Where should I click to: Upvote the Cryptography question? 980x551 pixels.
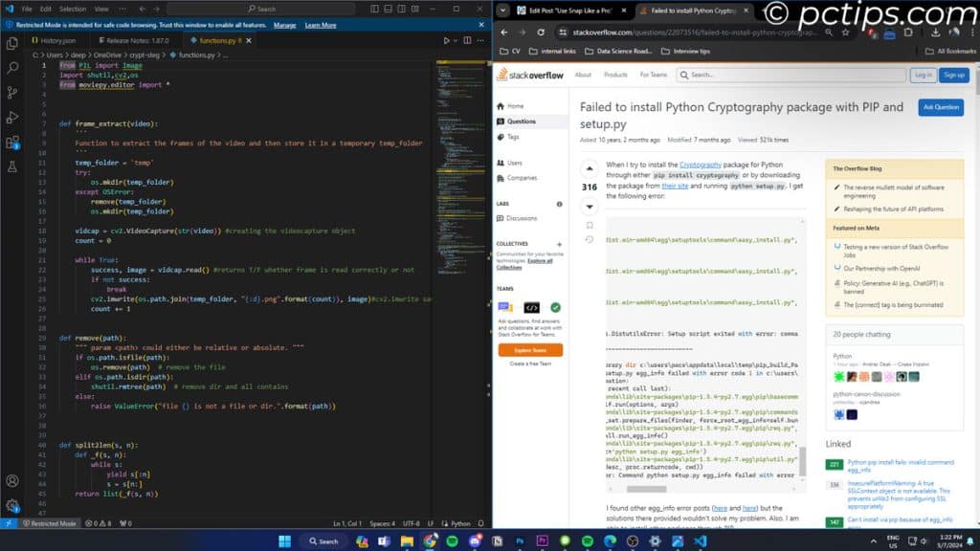point(590,168)
